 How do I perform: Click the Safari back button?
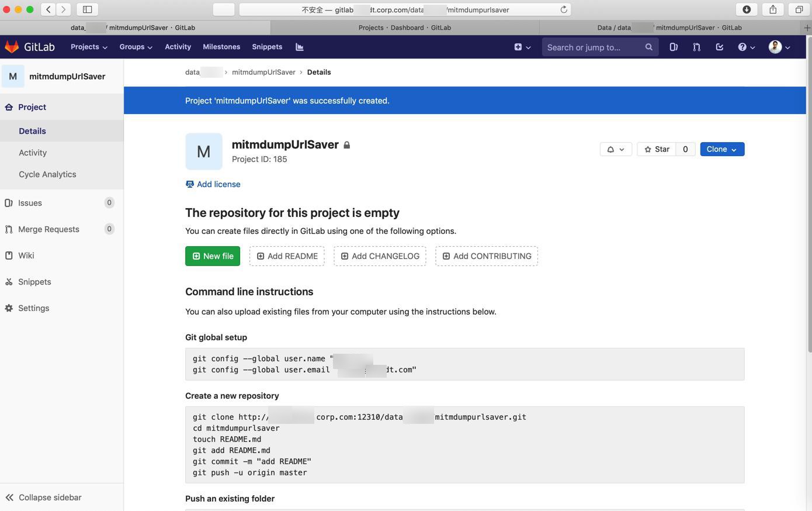click(48, 9)
